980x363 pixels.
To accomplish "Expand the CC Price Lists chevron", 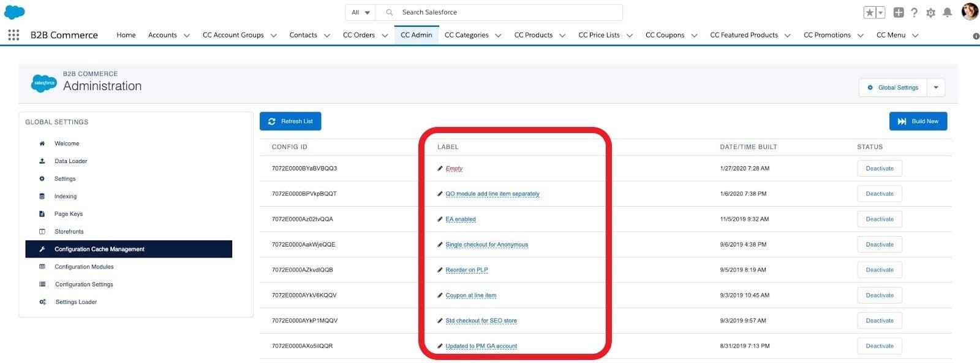I will pyautogui.click(x=630, y=36).
